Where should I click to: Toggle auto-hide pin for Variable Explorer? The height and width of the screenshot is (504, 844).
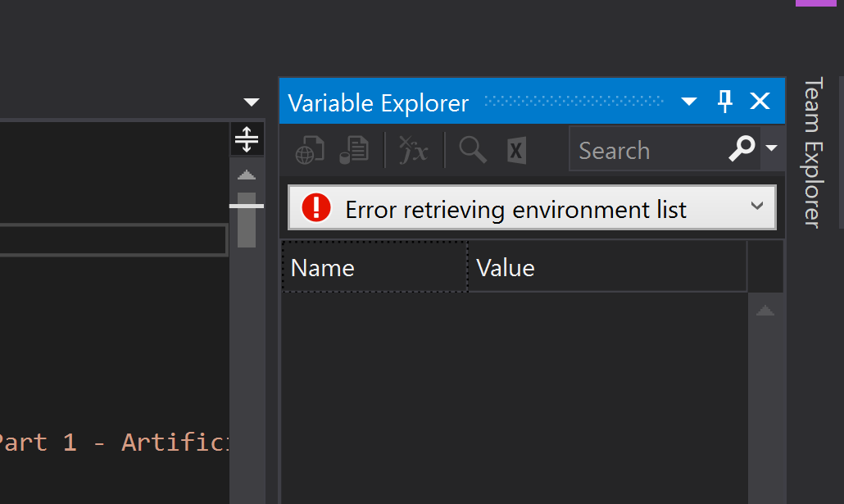725,102
